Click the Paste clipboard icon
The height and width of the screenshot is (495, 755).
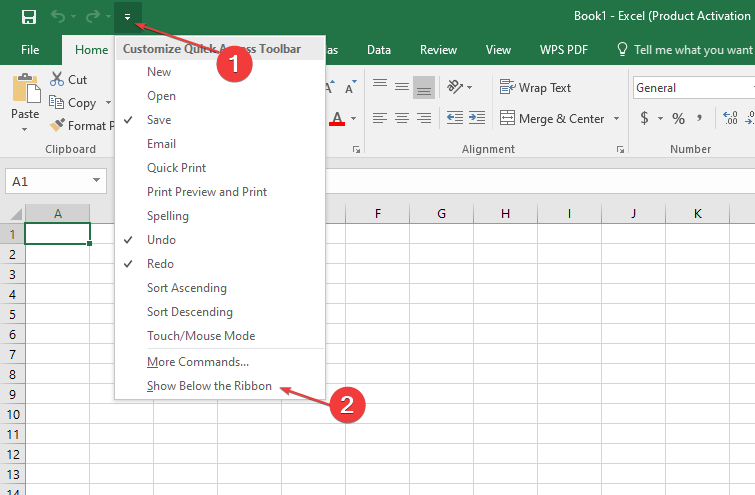tap(24, 92)
